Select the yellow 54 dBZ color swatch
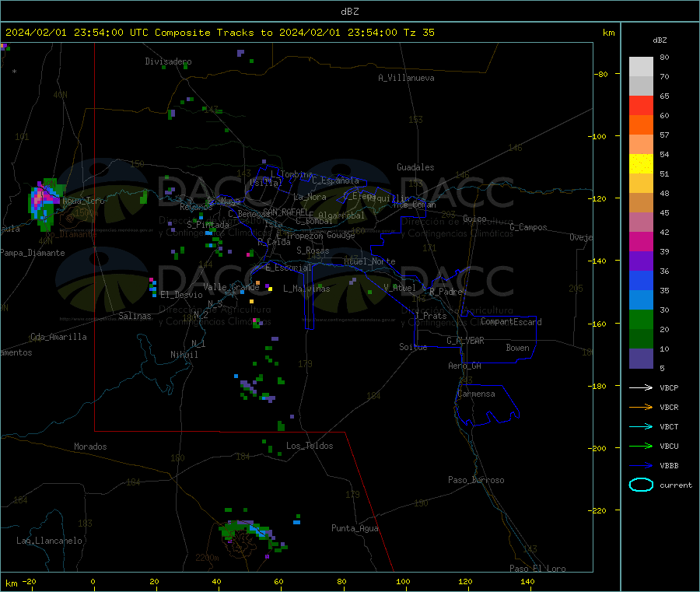This screenshot has width=700, height=592. [641, 164]
